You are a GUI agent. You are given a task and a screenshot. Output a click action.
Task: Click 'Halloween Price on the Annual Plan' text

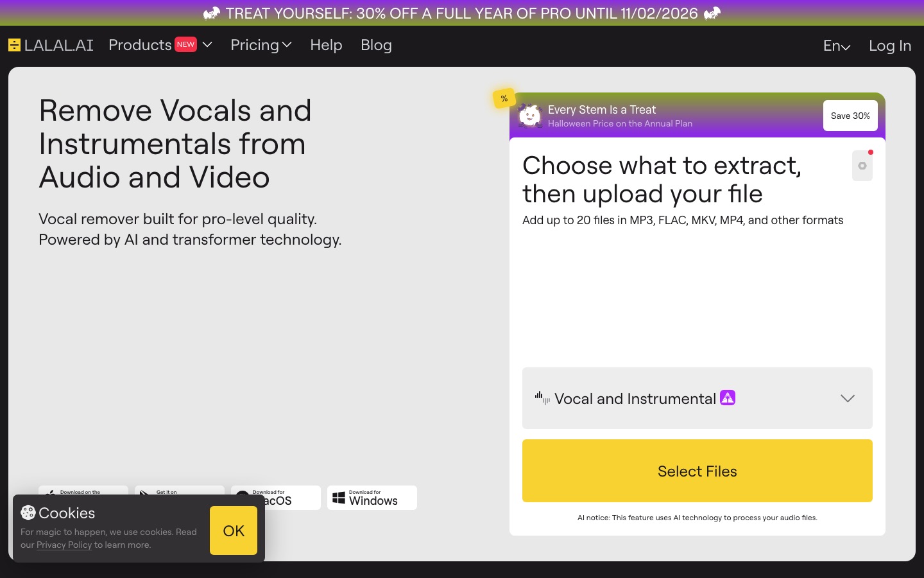620,123
